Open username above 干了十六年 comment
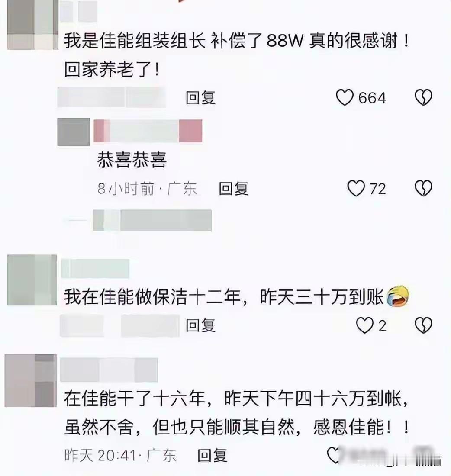The height and width of the screenshot is (476, 451). tap(109, 370)
